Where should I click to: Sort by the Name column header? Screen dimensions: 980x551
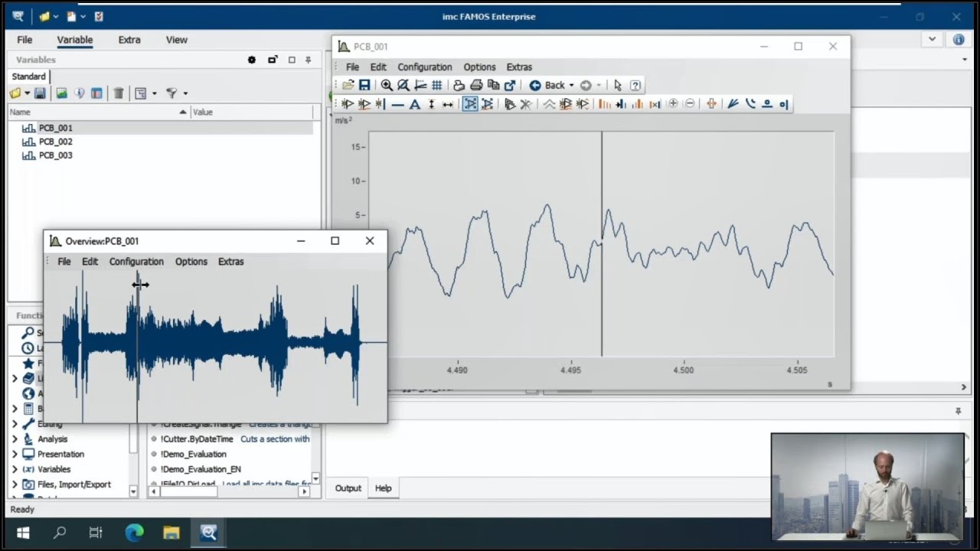[x=99, y=112]
